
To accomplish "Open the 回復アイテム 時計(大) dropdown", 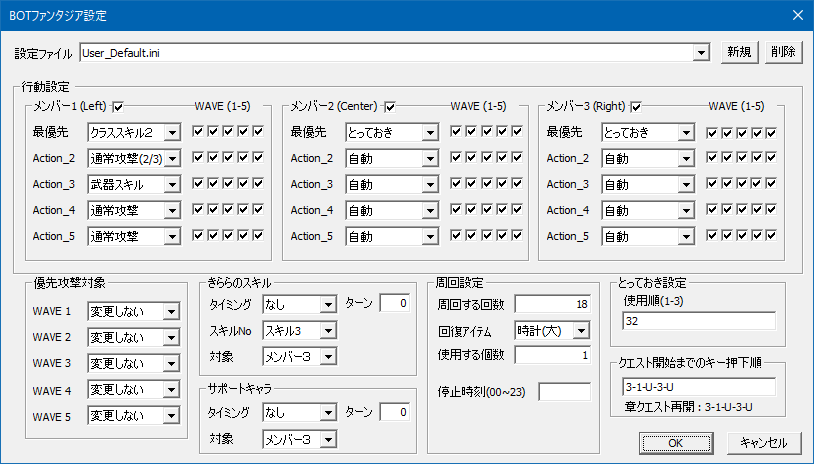I will tap(581, 330).
